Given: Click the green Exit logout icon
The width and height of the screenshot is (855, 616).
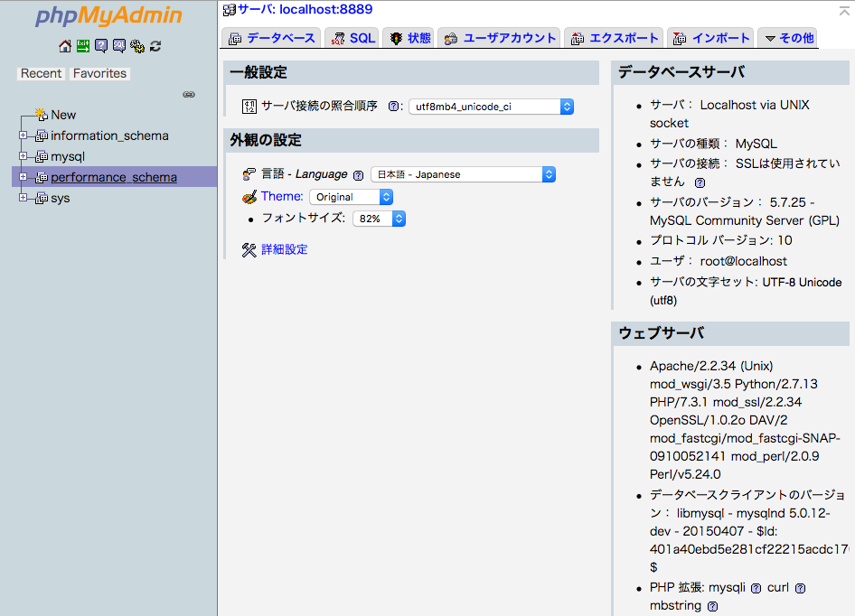Looking at the screenshot, I should click(83, 46).
